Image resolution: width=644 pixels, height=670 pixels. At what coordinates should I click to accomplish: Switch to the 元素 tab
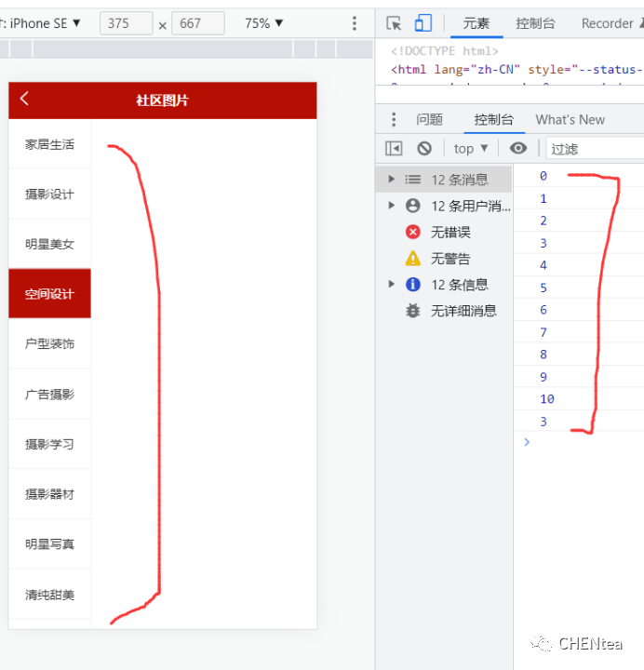coord(476,23)
